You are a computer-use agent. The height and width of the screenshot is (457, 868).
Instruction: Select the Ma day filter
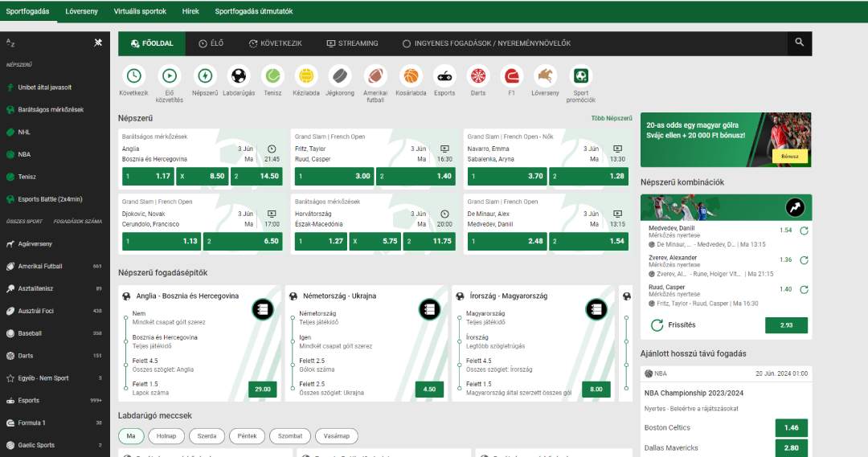click(131, 436)
